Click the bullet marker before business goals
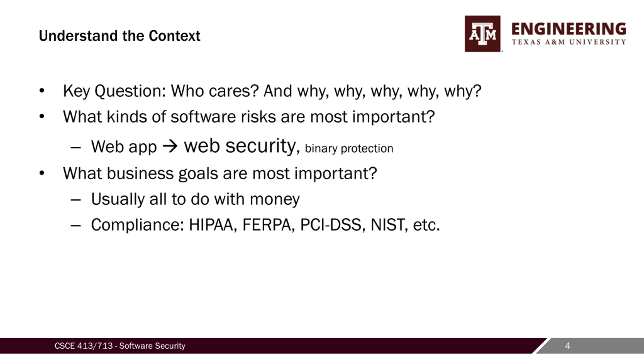644x362 pixels. click(42, 173)
